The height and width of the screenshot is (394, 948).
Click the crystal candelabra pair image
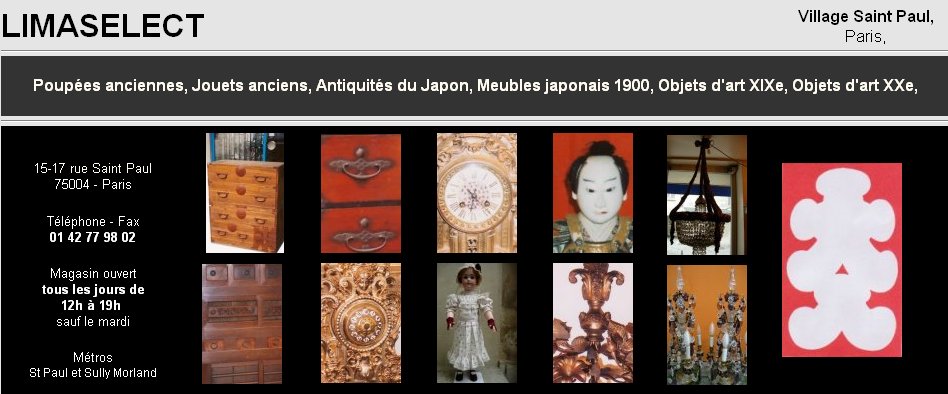(707, 325)
